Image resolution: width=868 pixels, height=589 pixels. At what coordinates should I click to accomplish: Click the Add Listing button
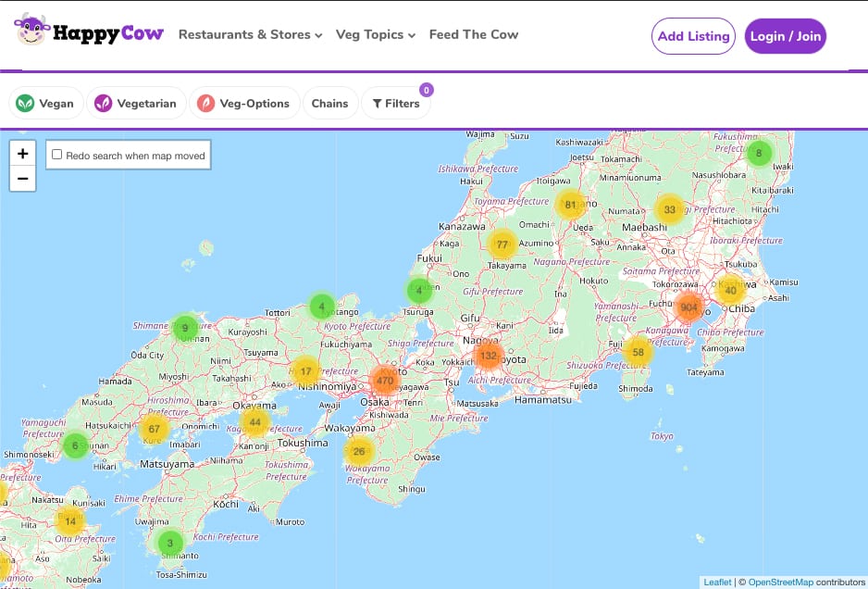693,36
